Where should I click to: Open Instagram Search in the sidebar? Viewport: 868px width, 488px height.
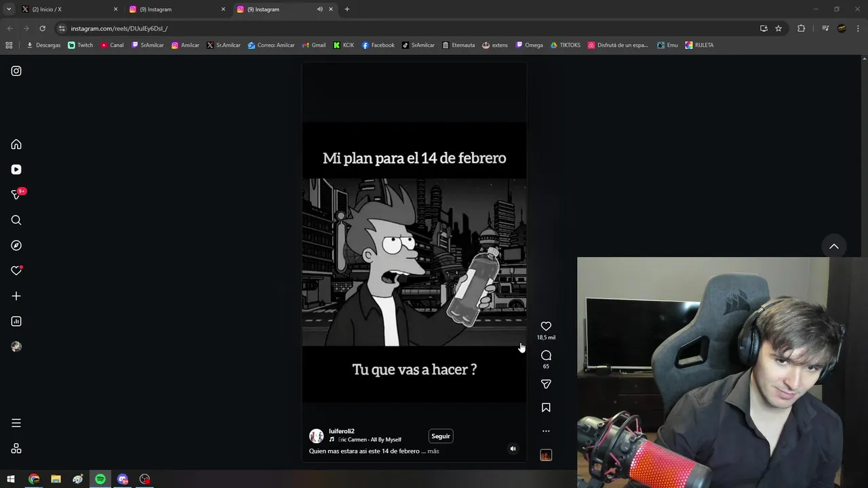tap(16, 220)
